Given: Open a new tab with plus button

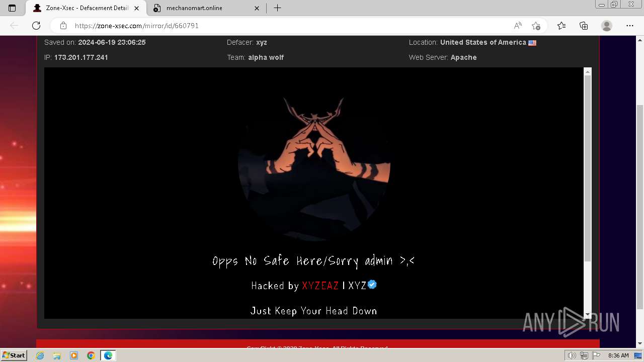Looking at the screenshot, I should [x=277, y=8].
